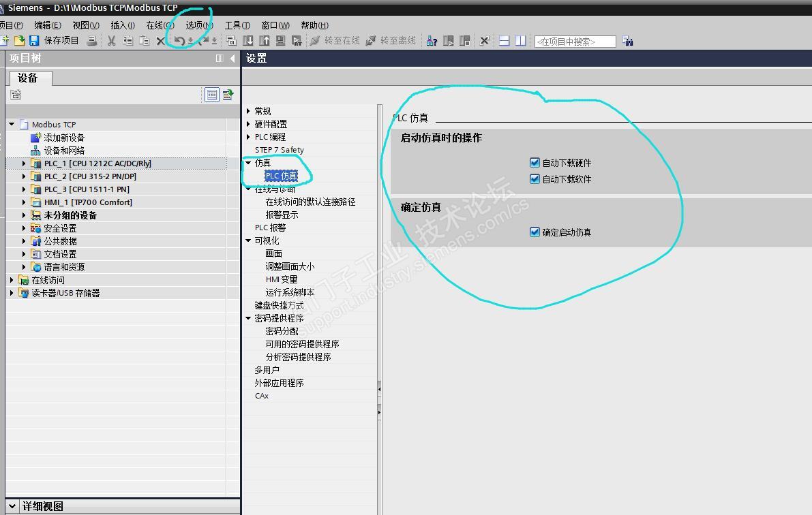Click the search-in-project binoculars icon
This screenshot has width=812, height=515.
click(628, 41)
